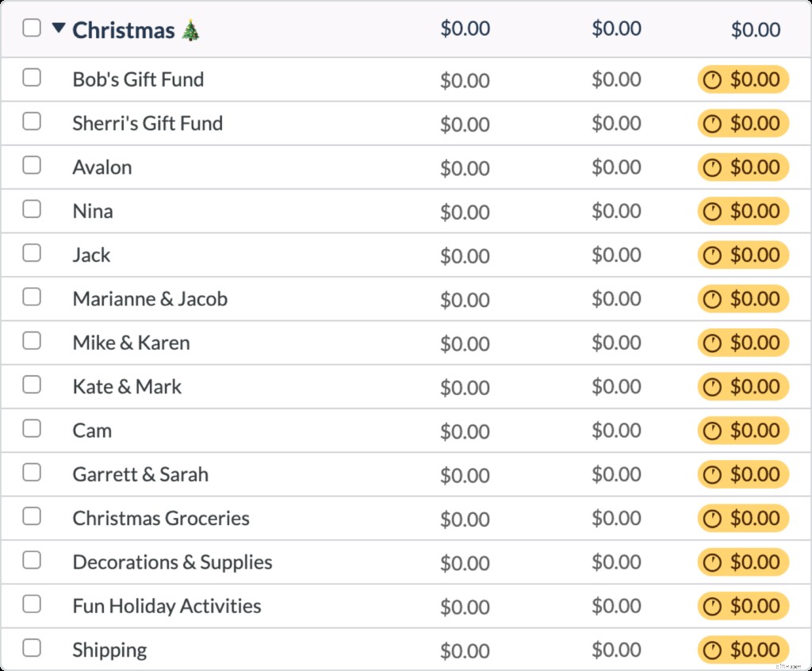812x671 pixels.
Task: Click the yellow $0.00 pill on Jack's row
Action: 742,255
